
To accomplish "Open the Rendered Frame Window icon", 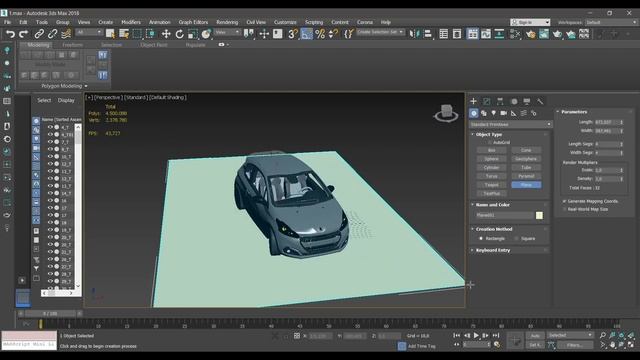I will tap(544, 34).
